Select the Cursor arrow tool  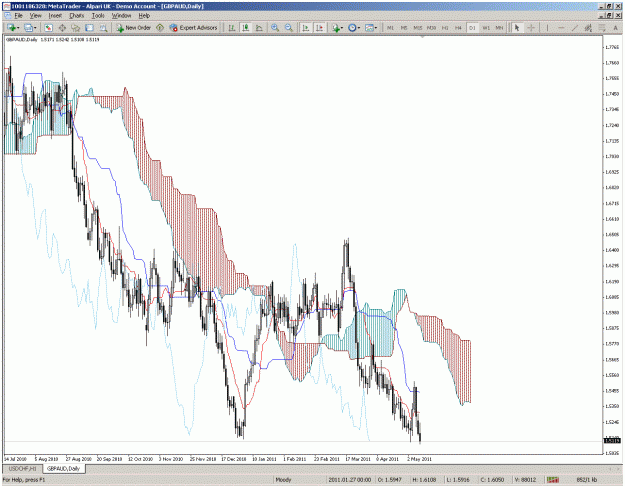[x=517, y=28]
